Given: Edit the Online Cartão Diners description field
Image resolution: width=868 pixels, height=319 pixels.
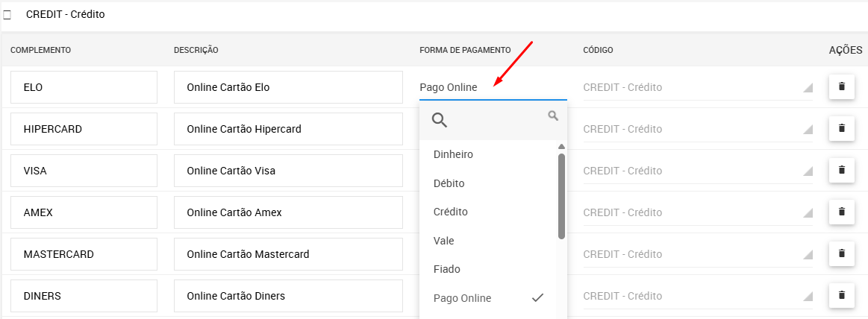Looking at the screenshot, I should pyautogui.click(x=288, y=297).
